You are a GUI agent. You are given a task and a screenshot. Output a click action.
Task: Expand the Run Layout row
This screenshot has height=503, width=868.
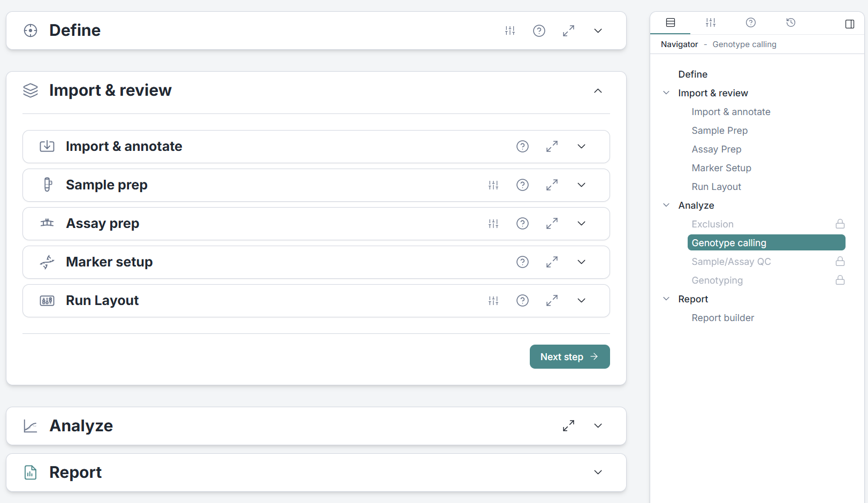click(581, 300)
